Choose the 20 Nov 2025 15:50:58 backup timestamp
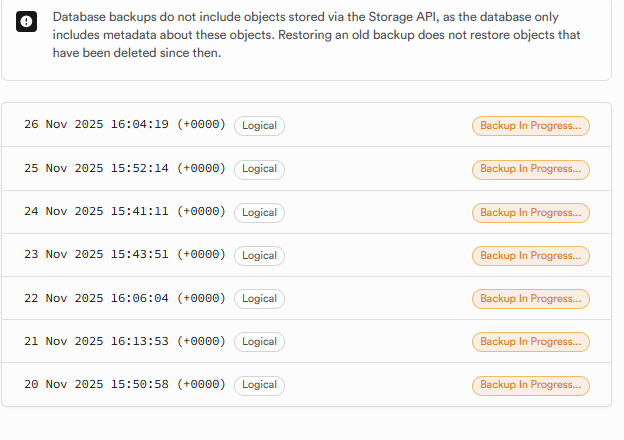624x440 pixels. (125, 385)
